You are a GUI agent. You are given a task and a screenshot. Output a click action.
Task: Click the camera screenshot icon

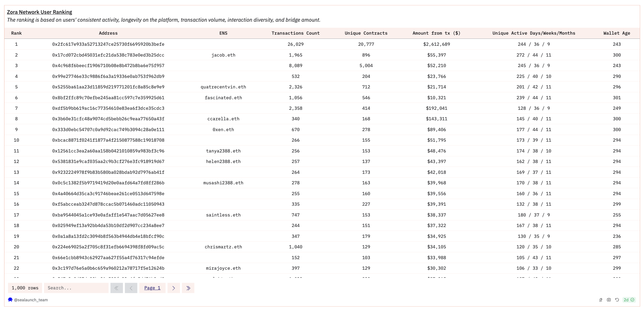[609, 300]
